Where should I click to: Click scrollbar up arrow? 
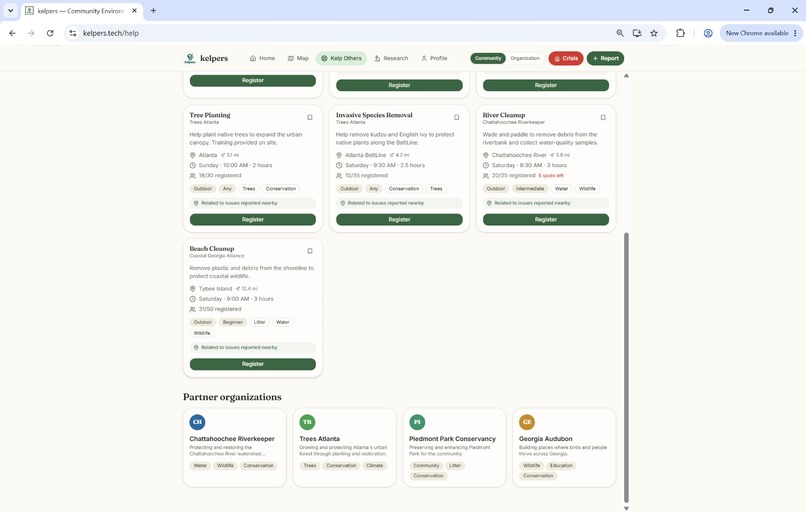click(626, 76)
